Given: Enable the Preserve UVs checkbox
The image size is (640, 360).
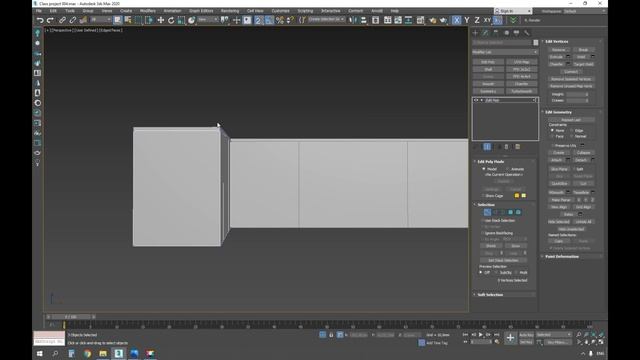Looking at the screenshot, I should pyautogui.click(x=553, y=145).
